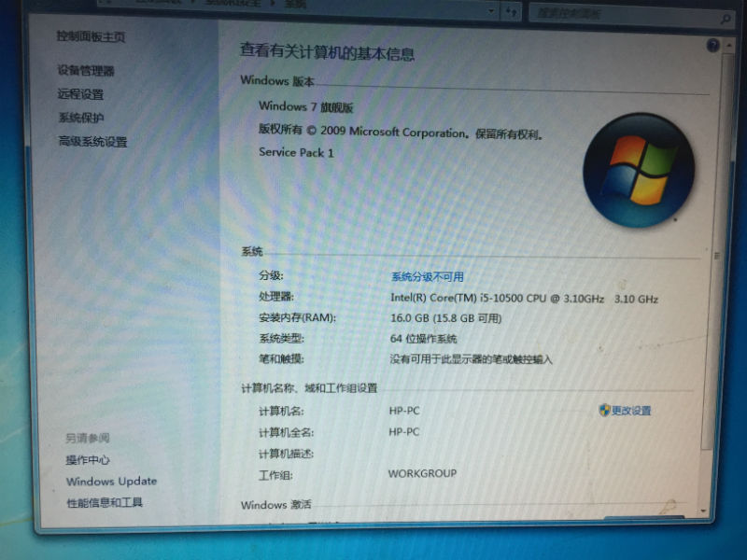Click the Windows 7 旗舰版 edition text
This screenshot has height=560, width=747.
click(x=306, y=106)
